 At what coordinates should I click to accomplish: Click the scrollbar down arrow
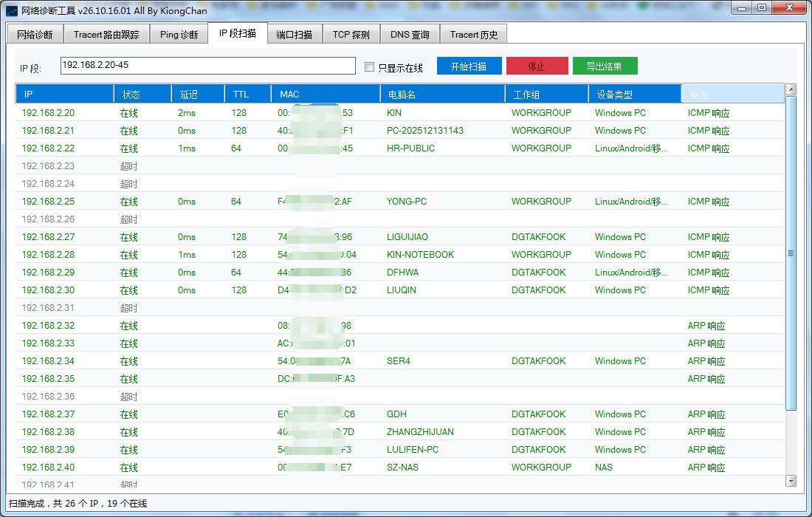[x=791, y=481]
